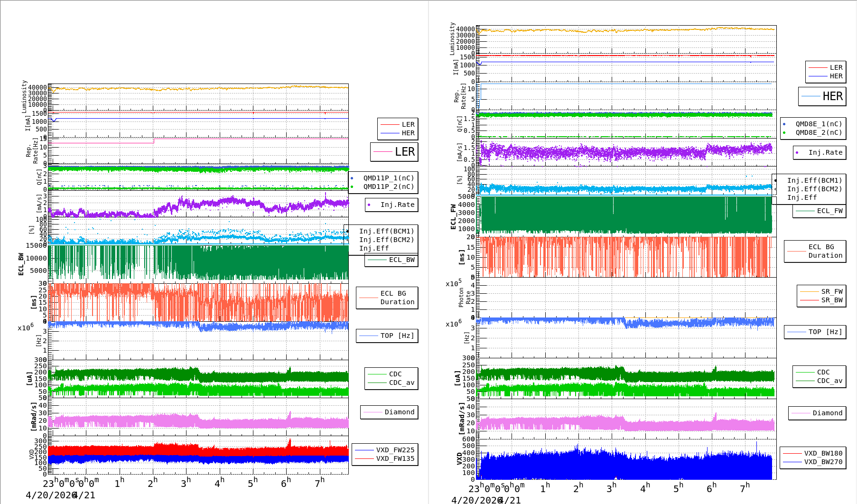Click ECL BG Duration legend in right panel
The height and width of the screenshot is (504, 857).
click(x=815, y=252)
